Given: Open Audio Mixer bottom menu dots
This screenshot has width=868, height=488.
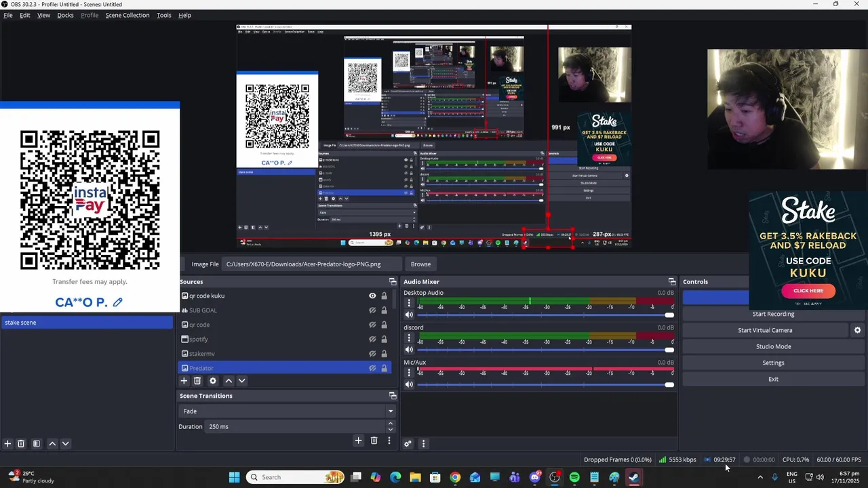Looking at the screenshot, I should point(423,444).
